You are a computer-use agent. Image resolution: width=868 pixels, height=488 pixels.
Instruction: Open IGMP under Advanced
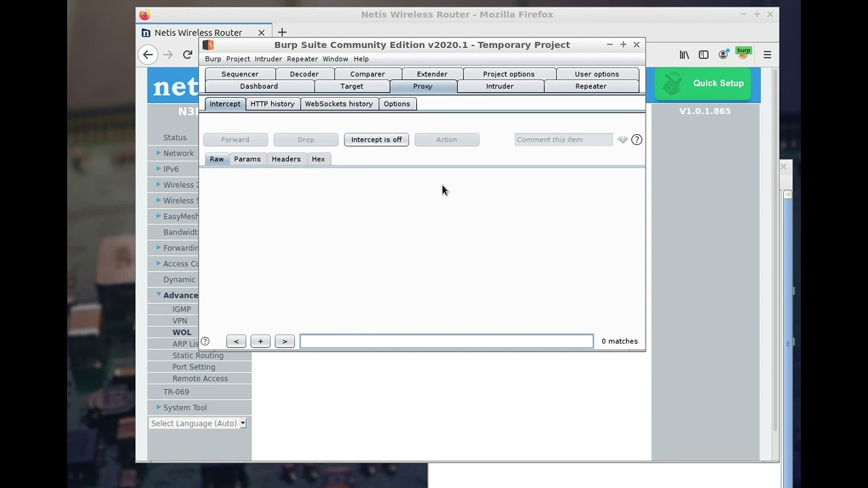click(x=182, y=310)
